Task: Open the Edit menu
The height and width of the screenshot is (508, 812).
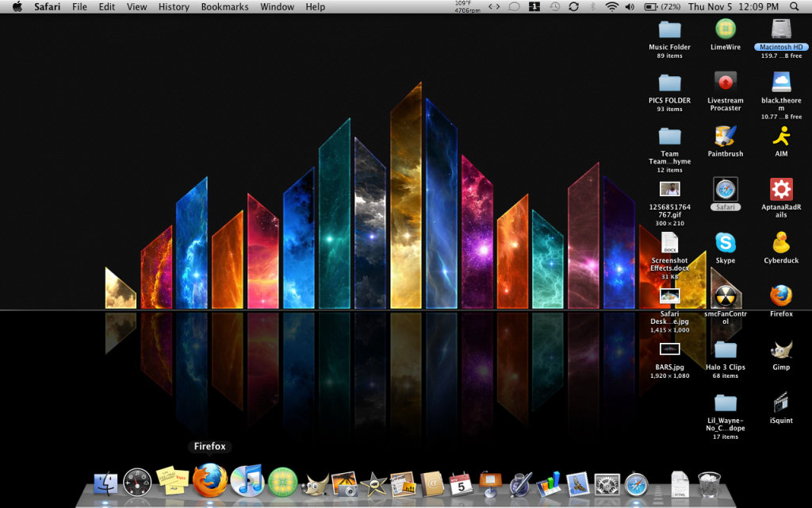Action: click(x=107, y=6)
